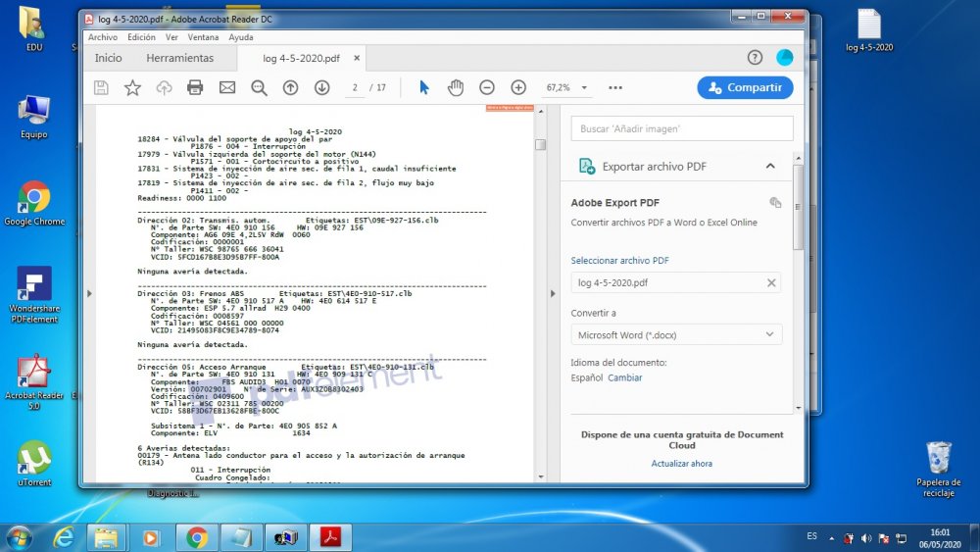Click the log 4-5-2020.pdf selected file field
The height and width of the screenshot is (552, 980).
pos(675,282)
